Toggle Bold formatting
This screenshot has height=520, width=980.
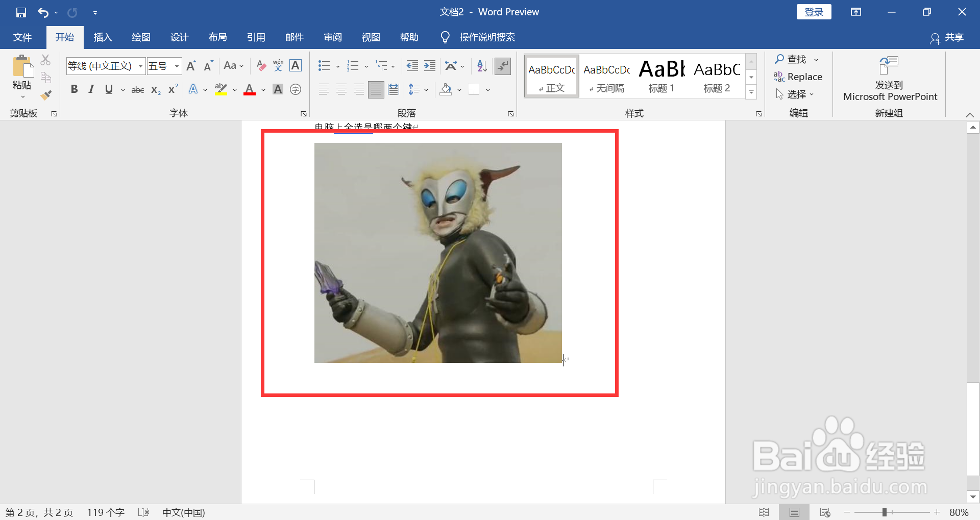74,90
